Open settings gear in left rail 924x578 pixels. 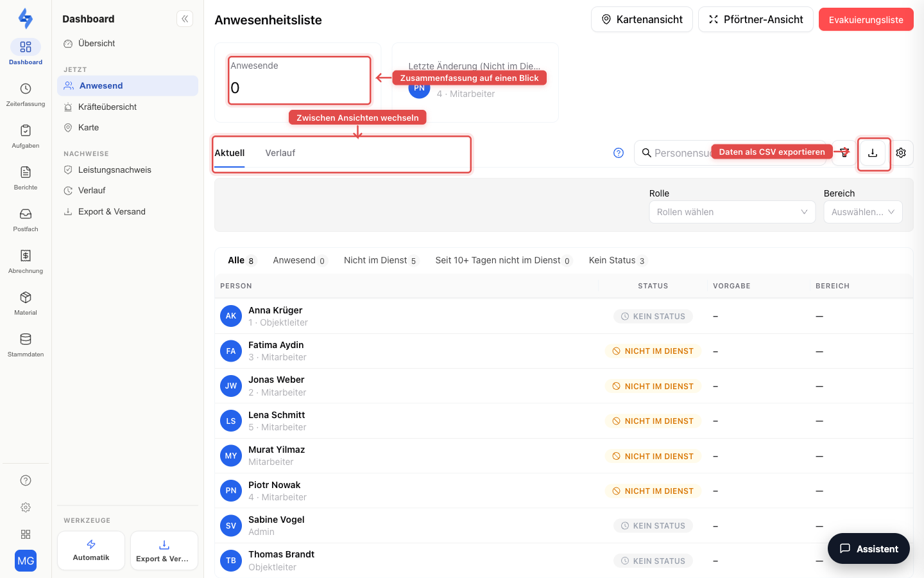click(26, 507)
